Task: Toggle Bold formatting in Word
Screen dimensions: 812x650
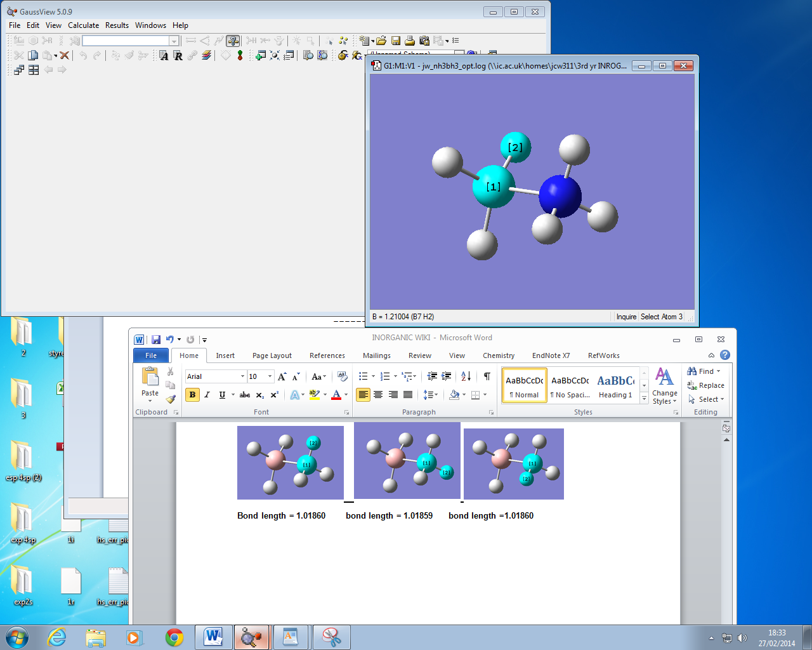Action: point(192,395)
